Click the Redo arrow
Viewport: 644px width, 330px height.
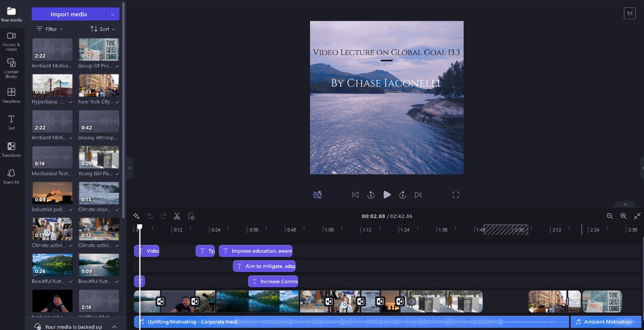[164, 216]
